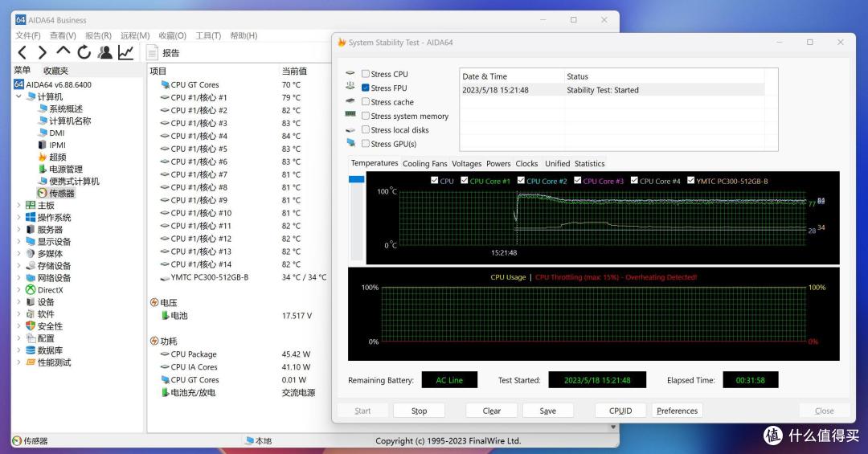
Task: Expand the 网络设备 tree node
Action: pos(18,278)
